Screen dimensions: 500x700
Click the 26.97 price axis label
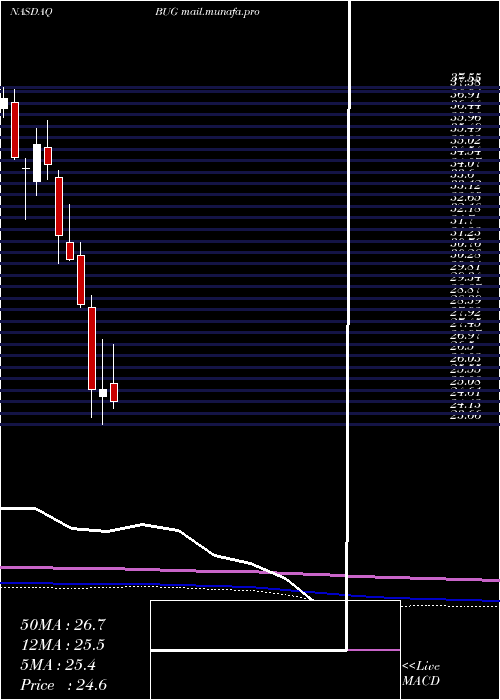465,336
